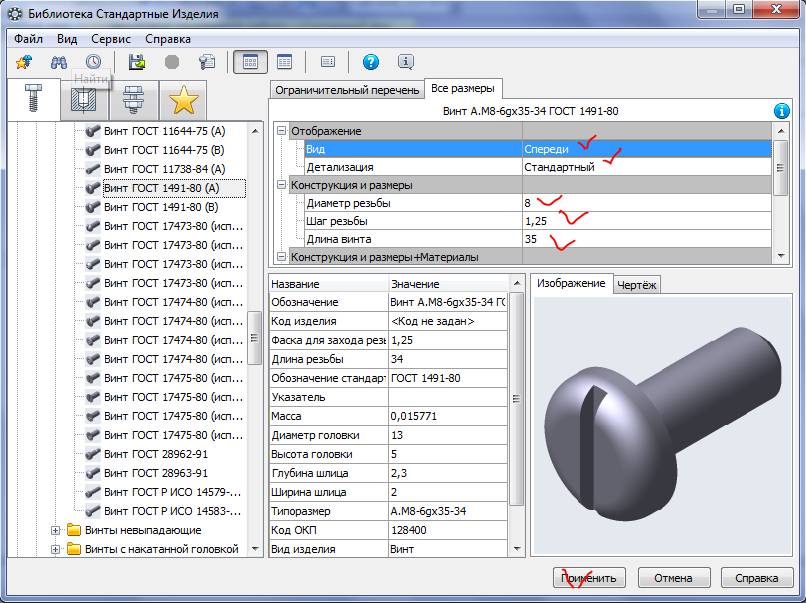Open the Вид menu in the menu bar

coord(67,39)
